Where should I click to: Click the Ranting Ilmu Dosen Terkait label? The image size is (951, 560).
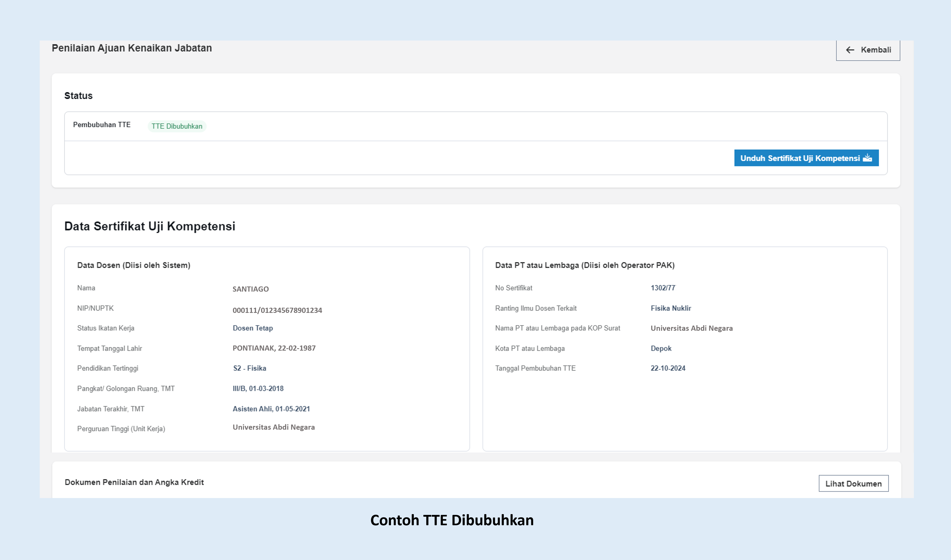pos(536,308)
